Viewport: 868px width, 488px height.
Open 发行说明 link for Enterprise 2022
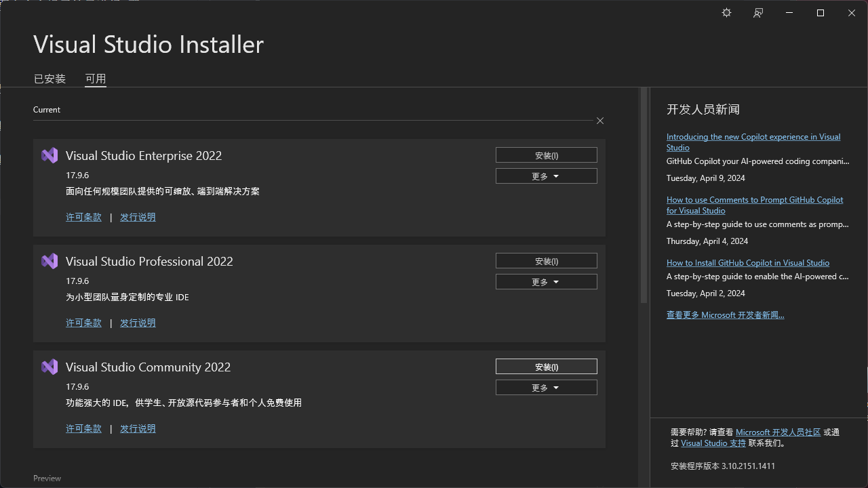coord(138,217)
